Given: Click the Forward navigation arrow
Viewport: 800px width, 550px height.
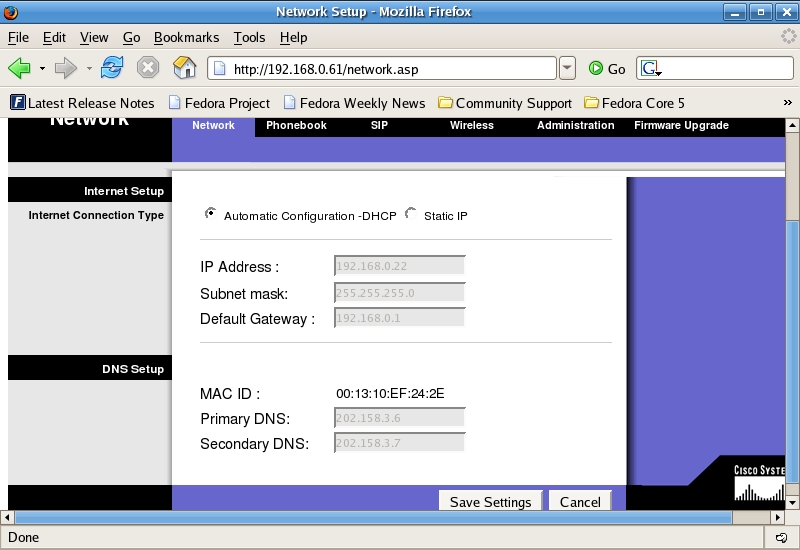Looking at the screenshot, I should (65, 68).
